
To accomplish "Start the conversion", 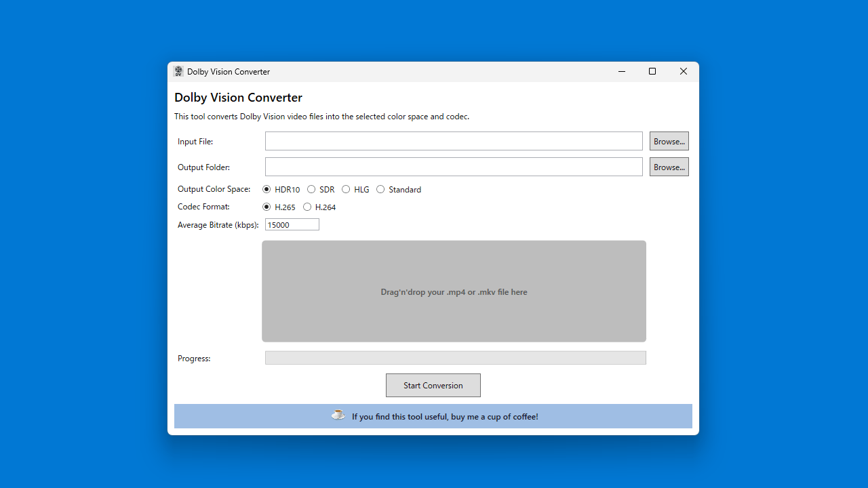I will pos(433,386).
